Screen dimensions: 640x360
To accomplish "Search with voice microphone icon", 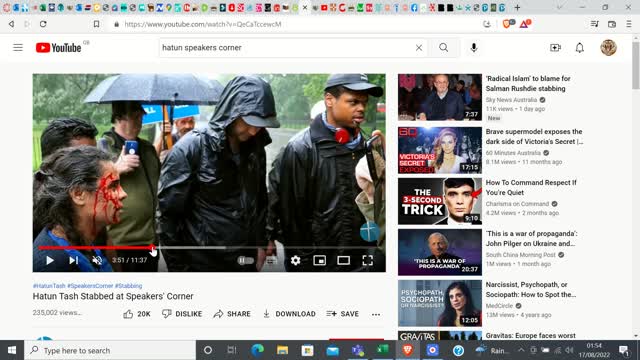I will point(473,47).
